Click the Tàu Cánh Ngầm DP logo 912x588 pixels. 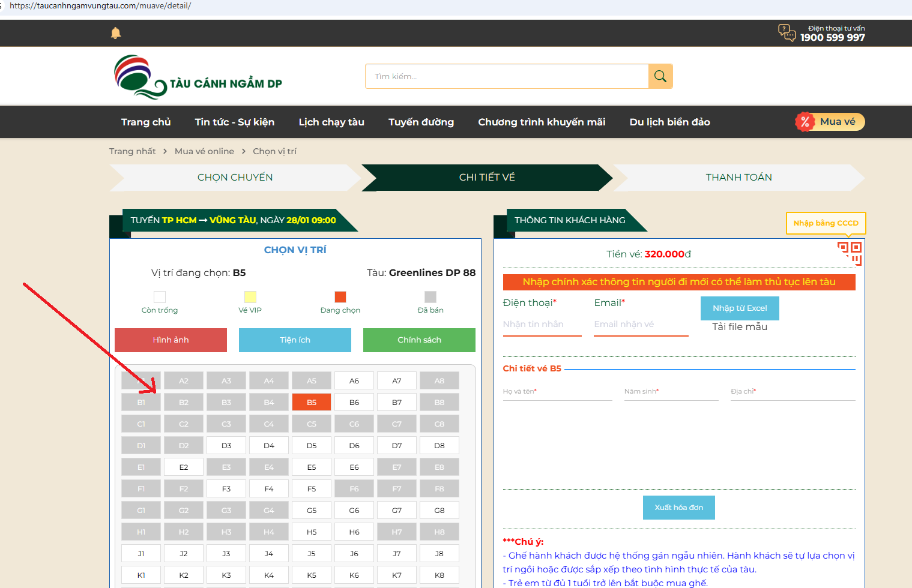point(198,77)
